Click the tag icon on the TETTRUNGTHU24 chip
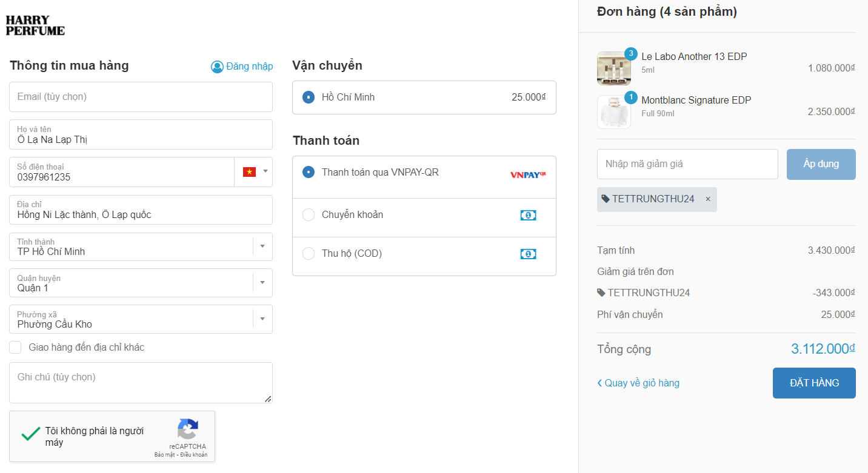868x473 pixels. [x=606, y=199]
